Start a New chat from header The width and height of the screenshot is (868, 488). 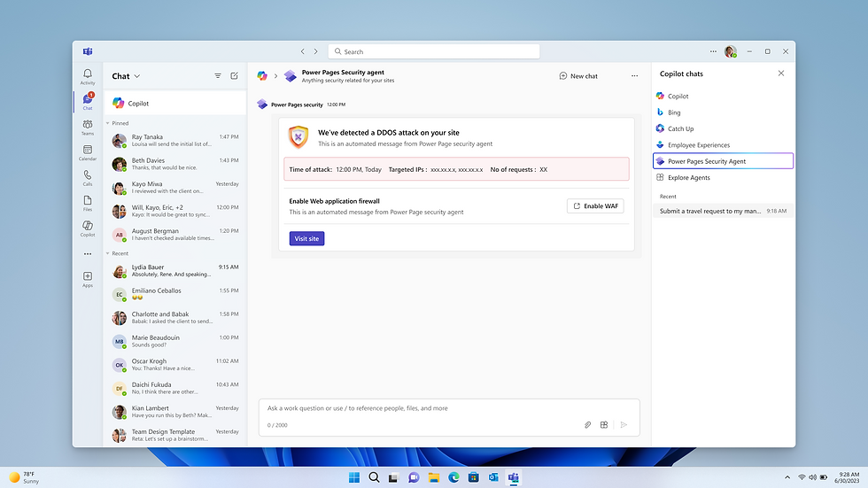tap(578, 76)
